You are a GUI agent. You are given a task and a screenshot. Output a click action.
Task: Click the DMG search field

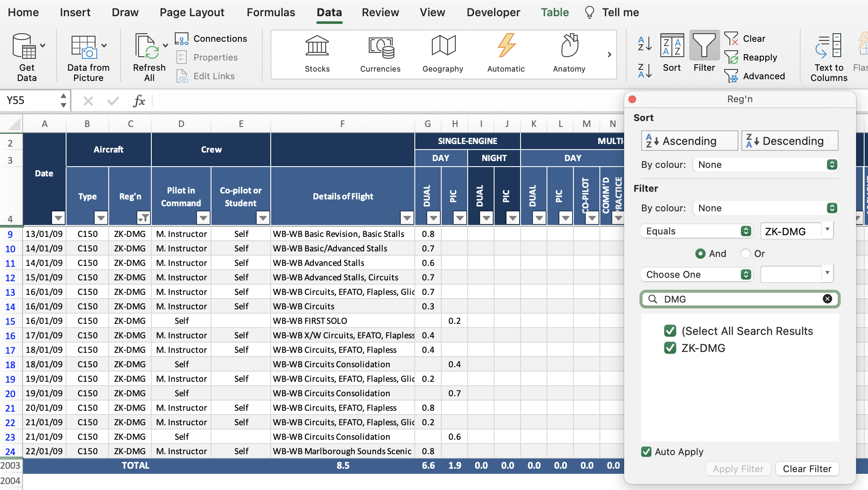coord(740,299)
